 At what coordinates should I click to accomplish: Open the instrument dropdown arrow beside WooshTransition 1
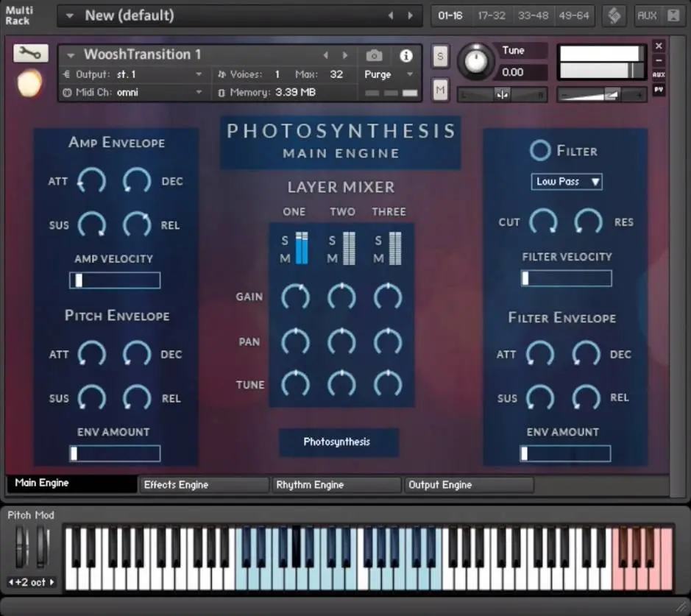tap(71, 55)
